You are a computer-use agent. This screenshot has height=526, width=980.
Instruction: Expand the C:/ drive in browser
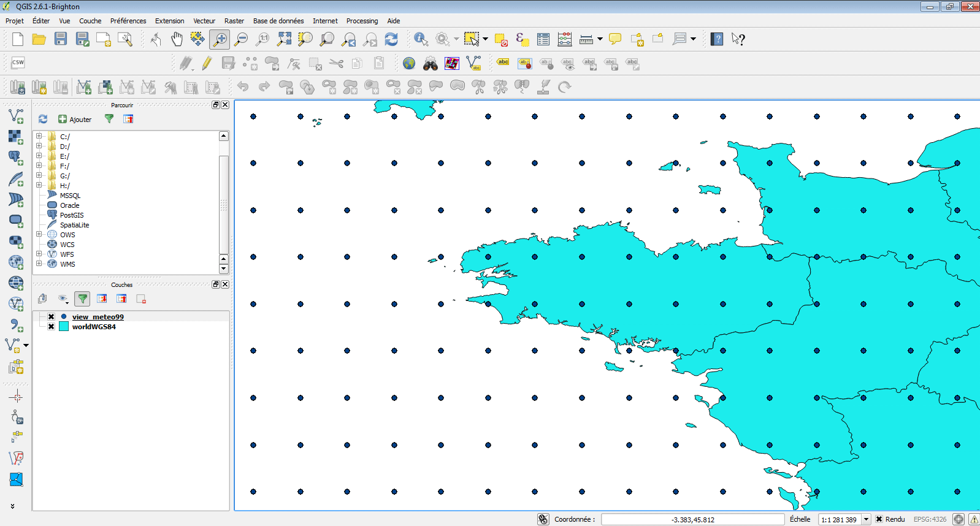pyautogui.click(x=39, y=136)
